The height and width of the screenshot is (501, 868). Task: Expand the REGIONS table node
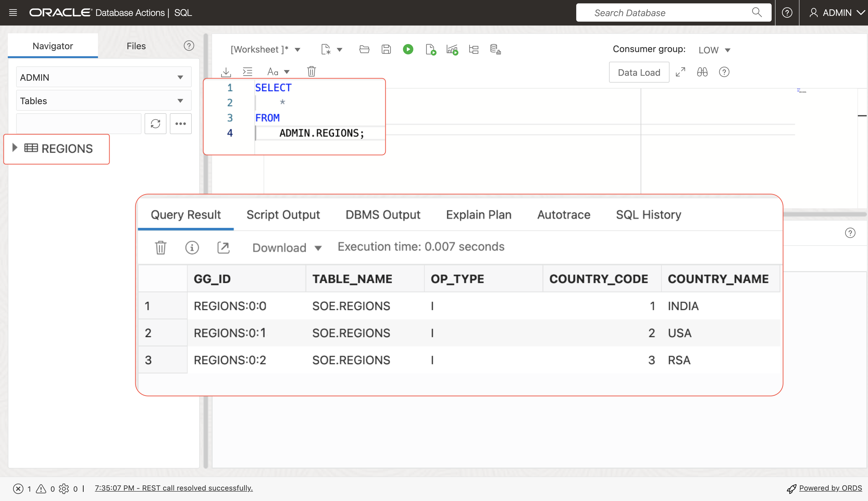point(14,148)
